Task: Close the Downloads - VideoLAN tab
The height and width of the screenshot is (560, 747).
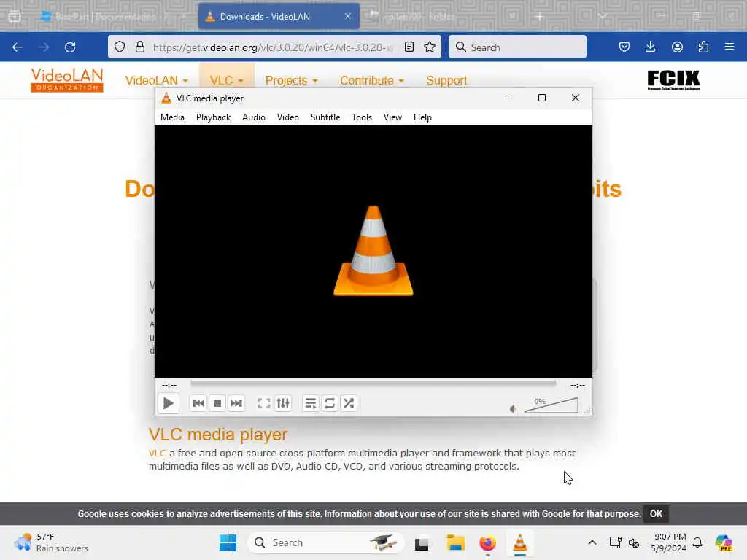Action: [348, 16]
